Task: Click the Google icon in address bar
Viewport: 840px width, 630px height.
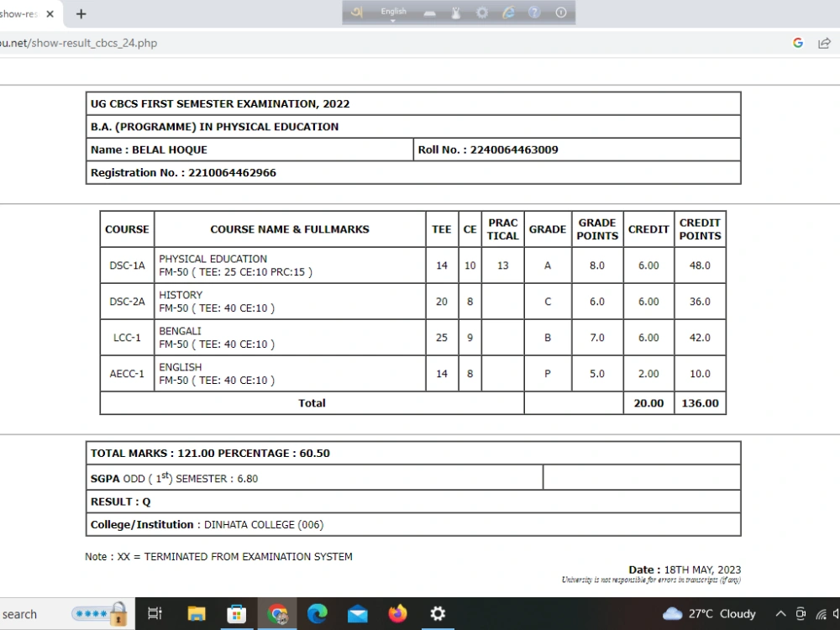Action: point(798,43)
